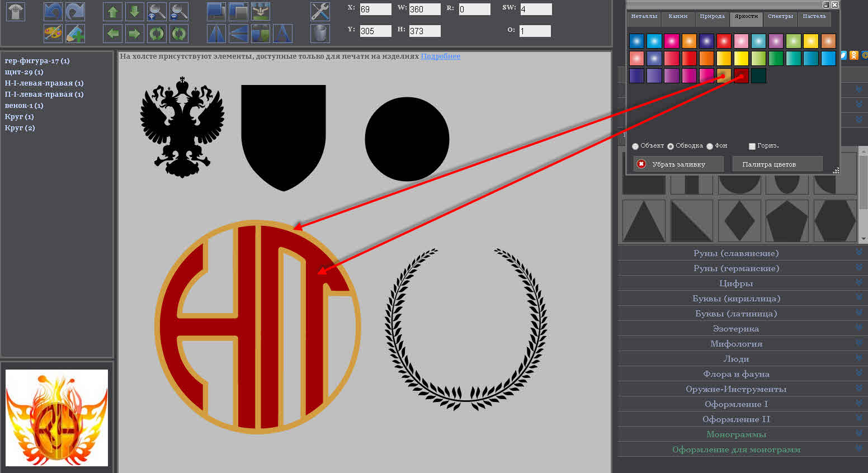Zoom in with the magnifier plus icon

click(157, 11)
